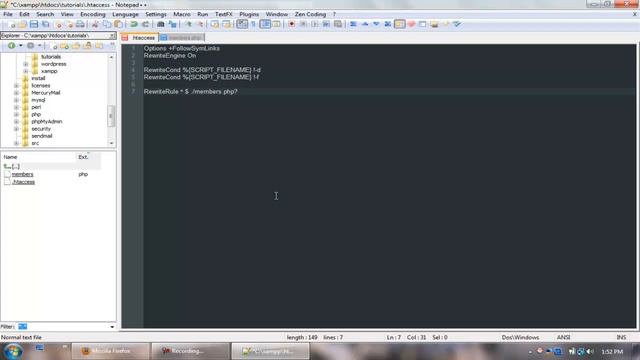Select the members file in list
This screenshot has height=360, width=640.
coord(22,174)
